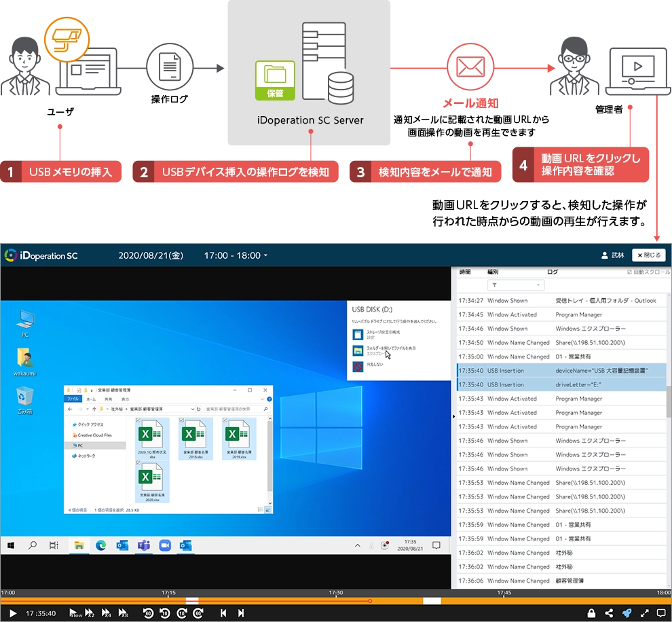The width and height of the screenshot is (672, 622).
Task: Toggle the 自動スクロール checkbox
Action: pos(629,272)
